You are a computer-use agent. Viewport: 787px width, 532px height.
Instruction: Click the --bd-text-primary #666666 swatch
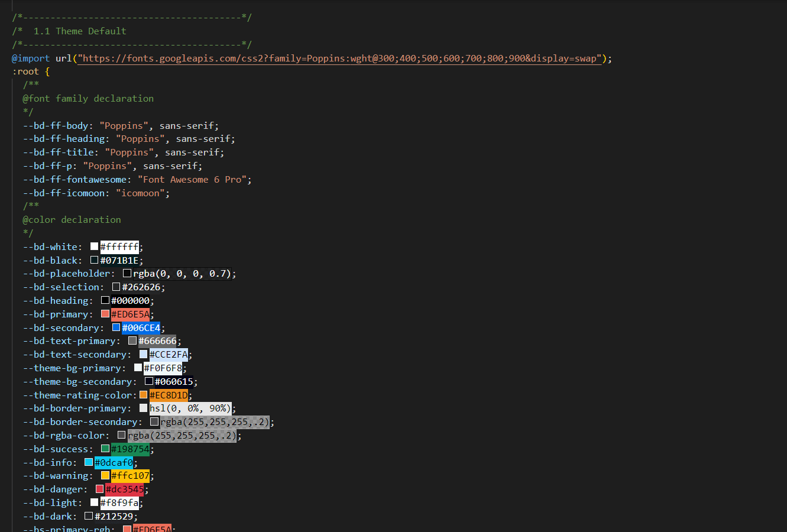click(132, 340)
